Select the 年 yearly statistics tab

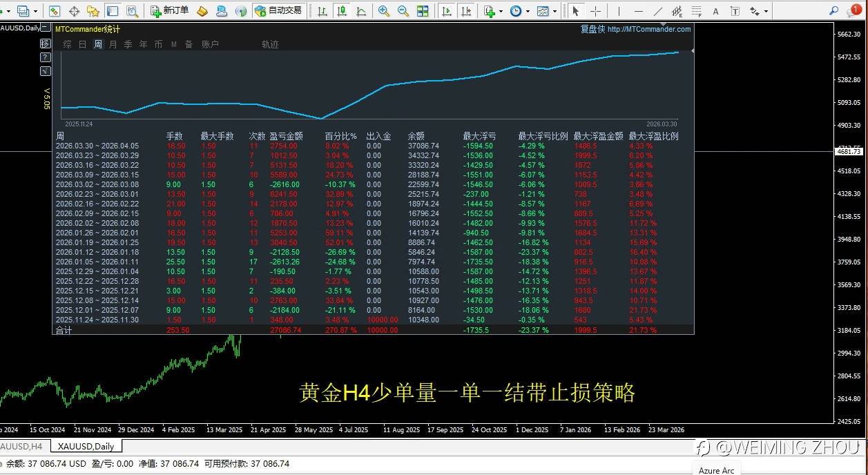pyautogui.click(x=143, y=44)
